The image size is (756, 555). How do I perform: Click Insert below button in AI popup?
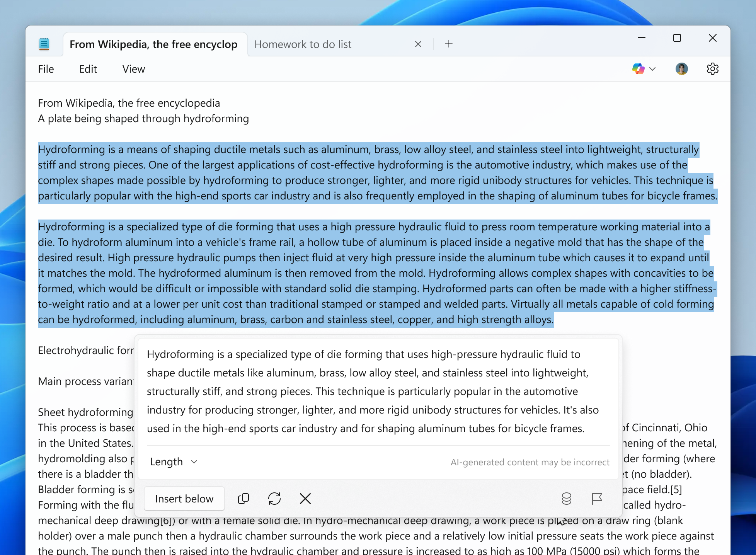184,499
